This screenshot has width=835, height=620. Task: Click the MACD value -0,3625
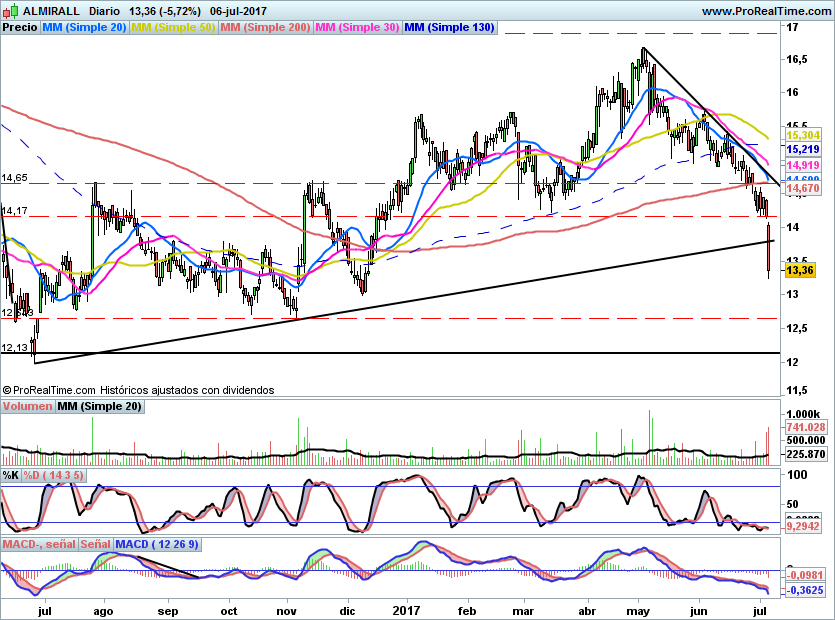pos(805,590)
